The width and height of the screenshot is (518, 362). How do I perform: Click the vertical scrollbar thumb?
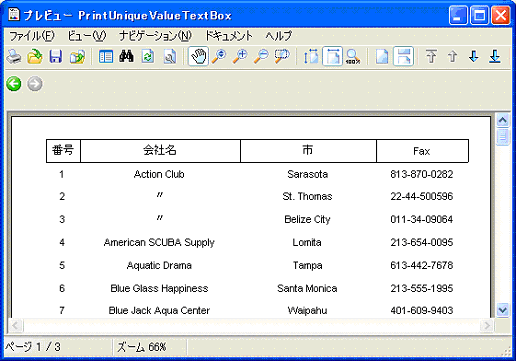(503, 137)
